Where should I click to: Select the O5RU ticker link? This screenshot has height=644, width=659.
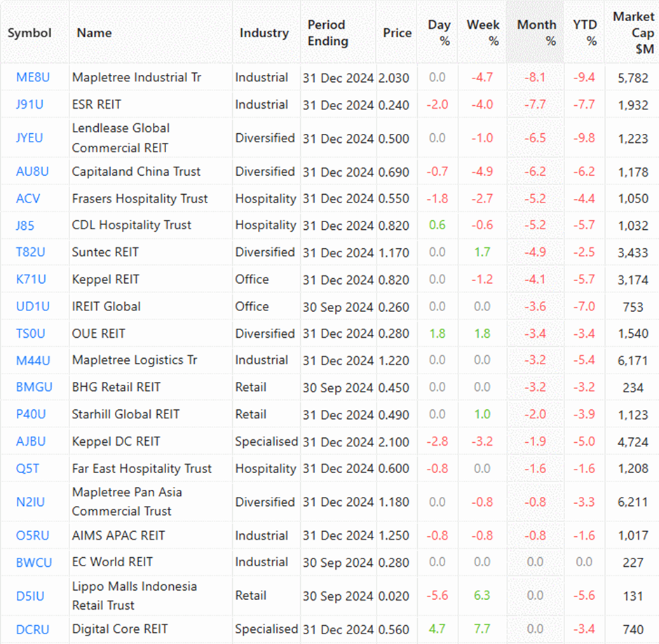click(32, 535)
